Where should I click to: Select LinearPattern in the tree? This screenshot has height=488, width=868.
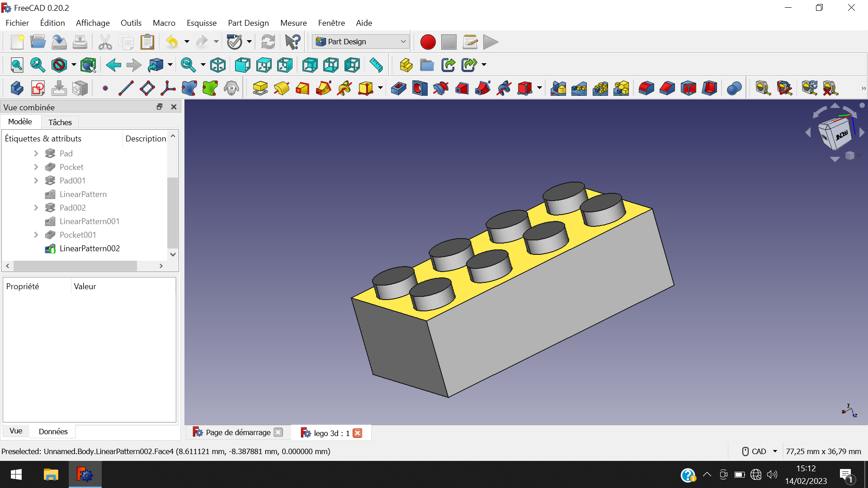click(83, 194)
